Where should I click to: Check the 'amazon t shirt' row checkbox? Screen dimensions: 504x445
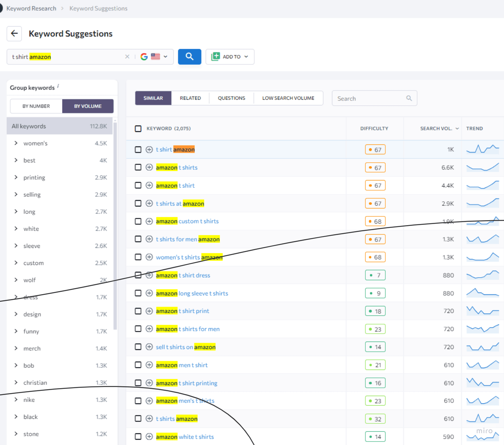pos(138,185)
